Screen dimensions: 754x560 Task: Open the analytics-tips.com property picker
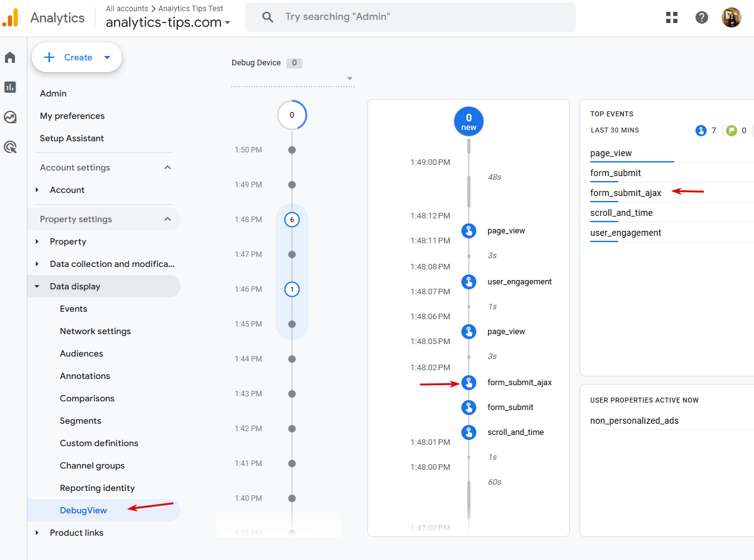click(168, 22)
